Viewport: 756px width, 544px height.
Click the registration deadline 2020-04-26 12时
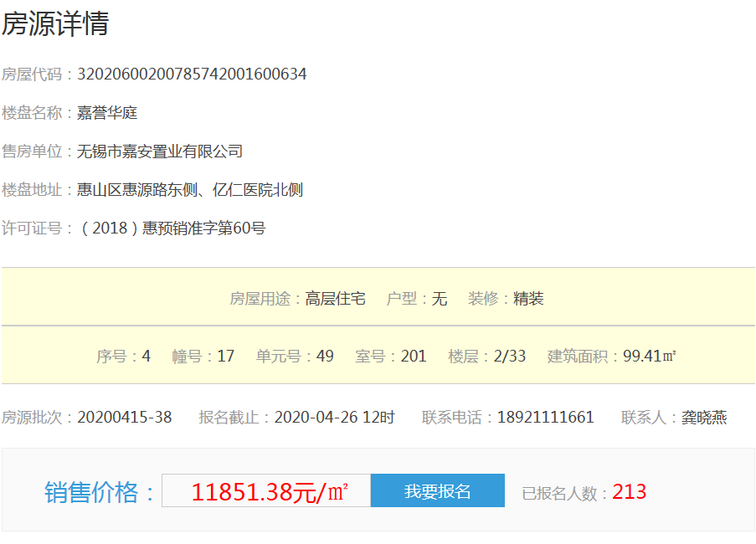click(x=334, y=418)
